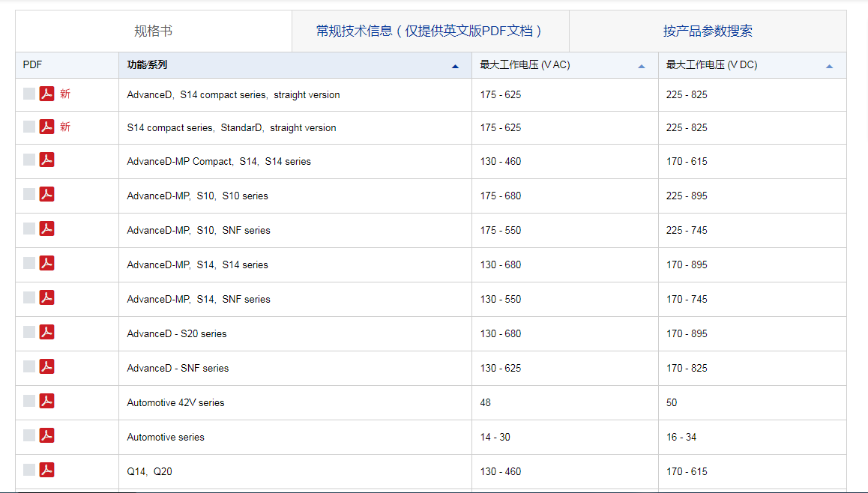Sort by 功能系列 using its arrow
This screenshot has height=493, width=868.
(455, 66)
